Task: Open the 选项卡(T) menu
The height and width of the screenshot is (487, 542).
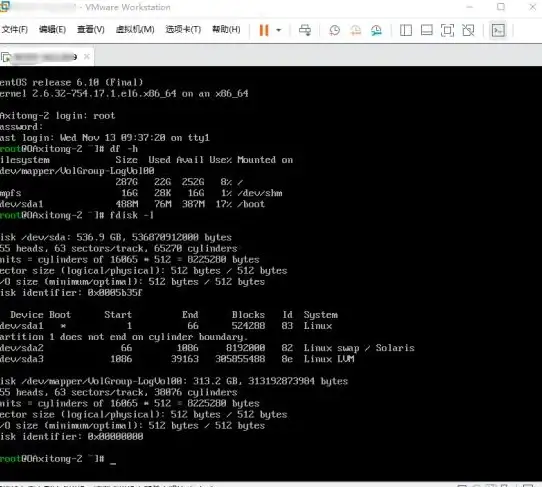Action: coord(183,30)
